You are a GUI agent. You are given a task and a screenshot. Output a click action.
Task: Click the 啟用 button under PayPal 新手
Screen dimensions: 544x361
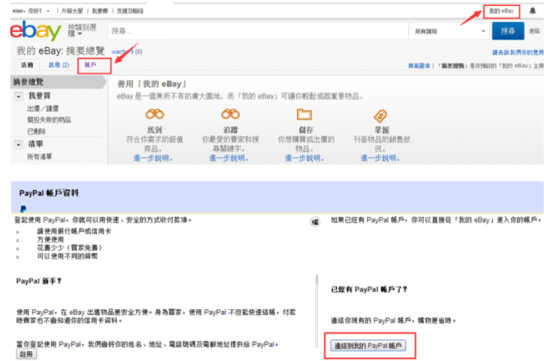pos(26,354)
